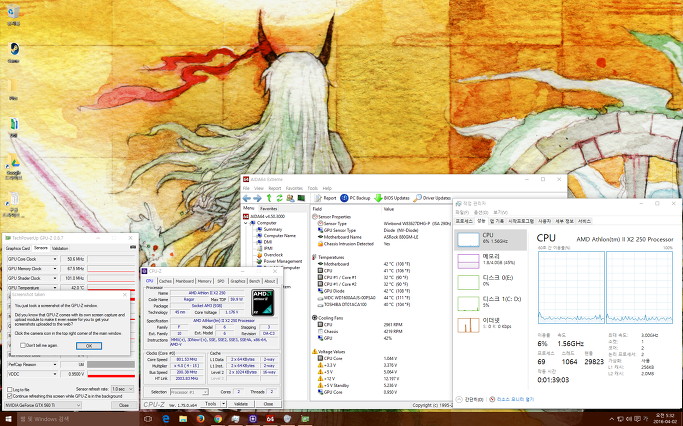This screenshot has height=426, width=683.
Task: Switch to CPU-Z Mainboard tab
Action: coord(185,281)
